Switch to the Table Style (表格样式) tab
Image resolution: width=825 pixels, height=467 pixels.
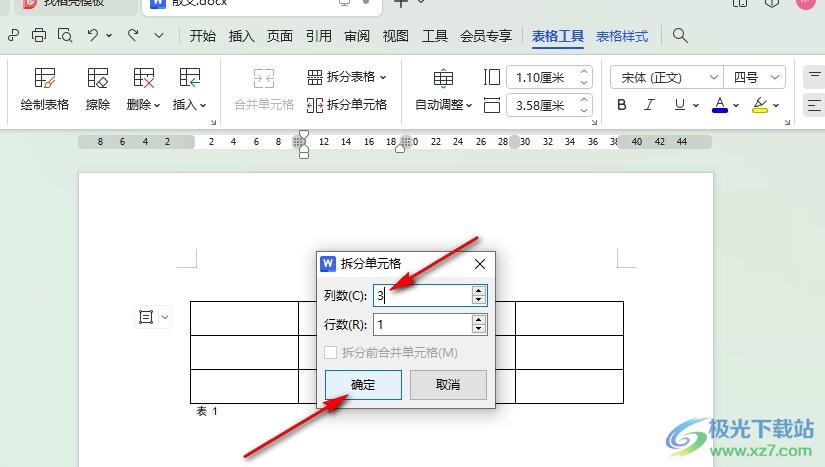coord(622,36)
